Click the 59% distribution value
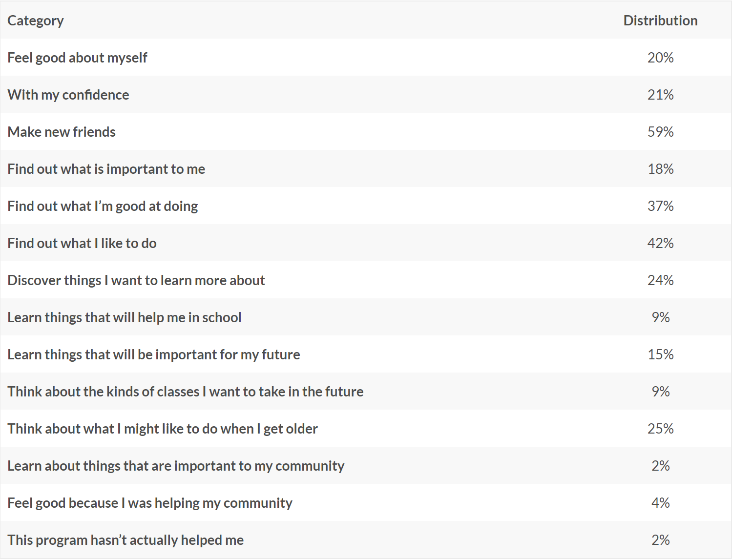 (660, 132)
